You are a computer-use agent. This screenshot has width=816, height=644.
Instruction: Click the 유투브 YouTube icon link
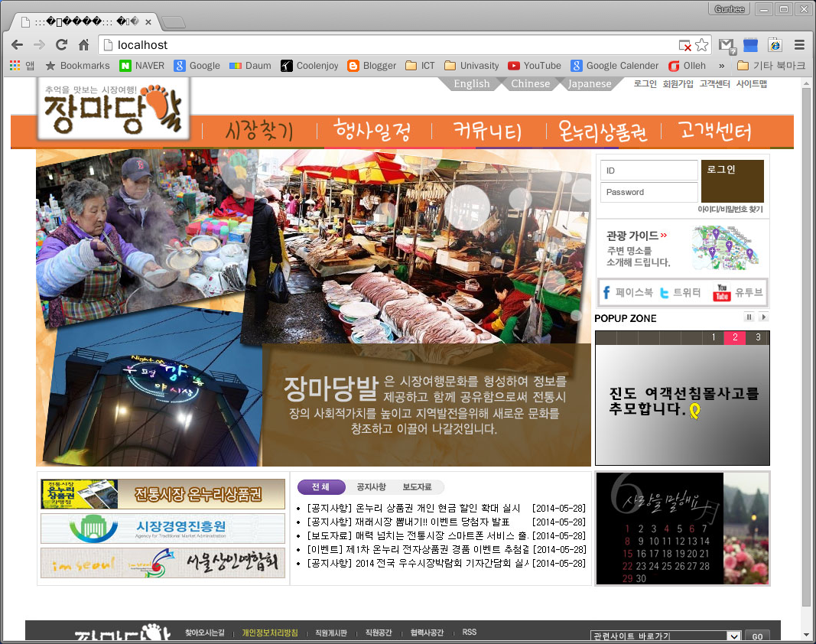pyautogui.click(x=737, y=293)
